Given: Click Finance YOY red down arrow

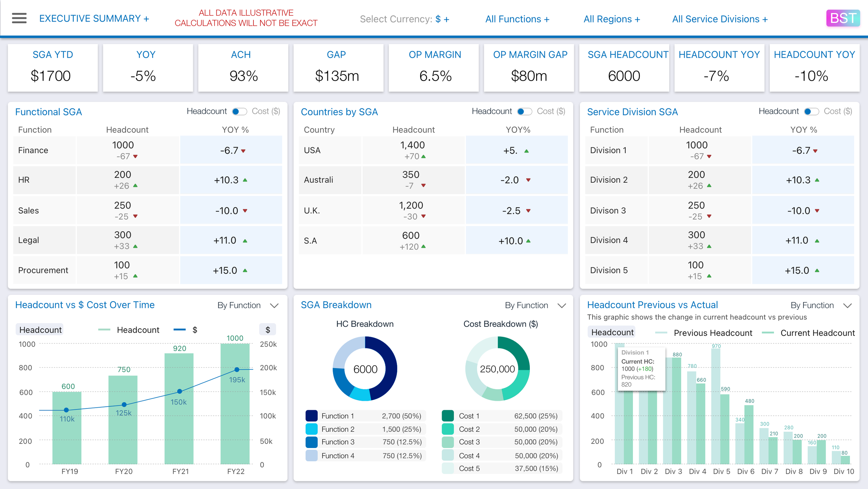Looking at the screenshot, I should pyautogui.click(x=243, y=151).
